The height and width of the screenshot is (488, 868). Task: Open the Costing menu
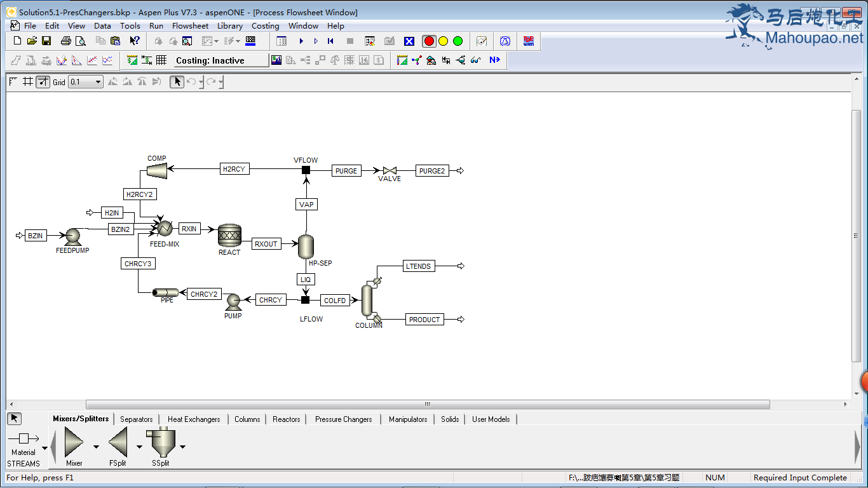pyautogui.click(x=265, y=25)
